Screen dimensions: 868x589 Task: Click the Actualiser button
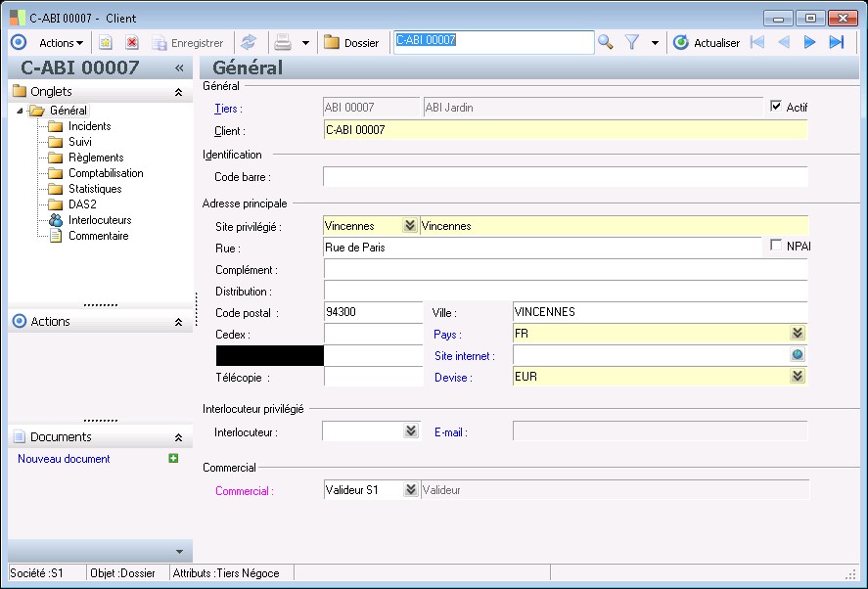[707, 43]
